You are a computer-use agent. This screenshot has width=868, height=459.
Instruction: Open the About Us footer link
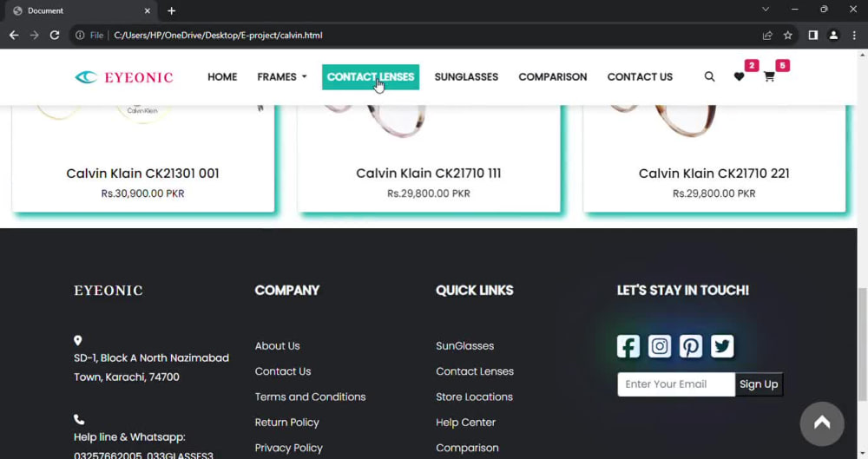[278, 346]
